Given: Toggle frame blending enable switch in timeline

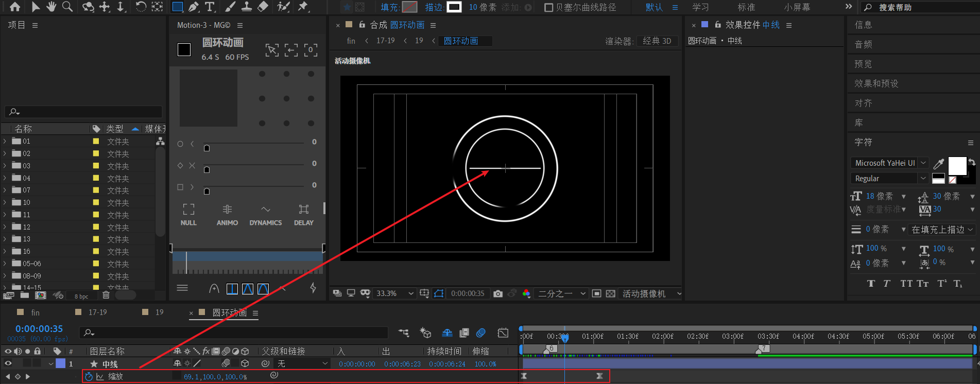Looking at the screenshot, I should point(464,333).
